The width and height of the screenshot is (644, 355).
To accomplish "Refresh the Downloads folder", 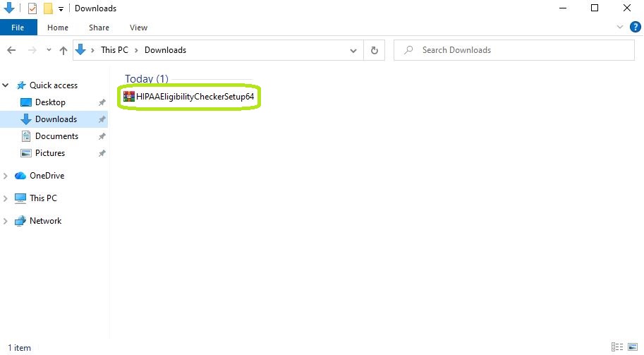I will 374,50.
